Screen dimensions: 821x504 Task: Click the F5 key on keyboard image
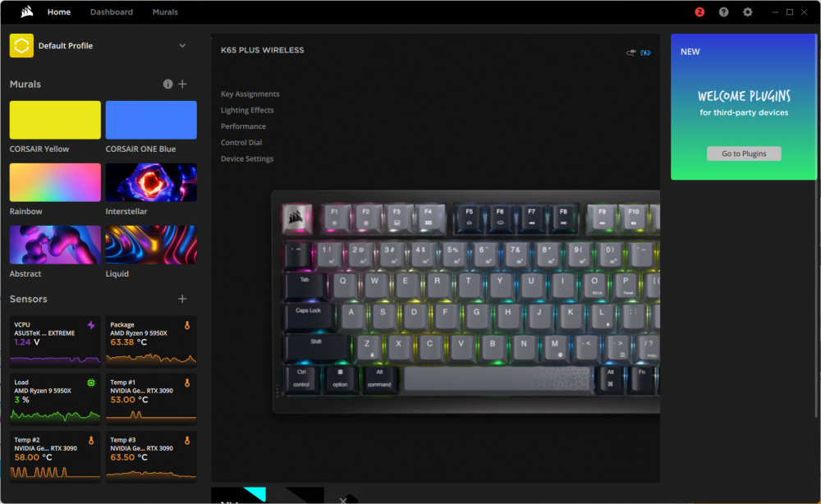click(x=469, y=218)
